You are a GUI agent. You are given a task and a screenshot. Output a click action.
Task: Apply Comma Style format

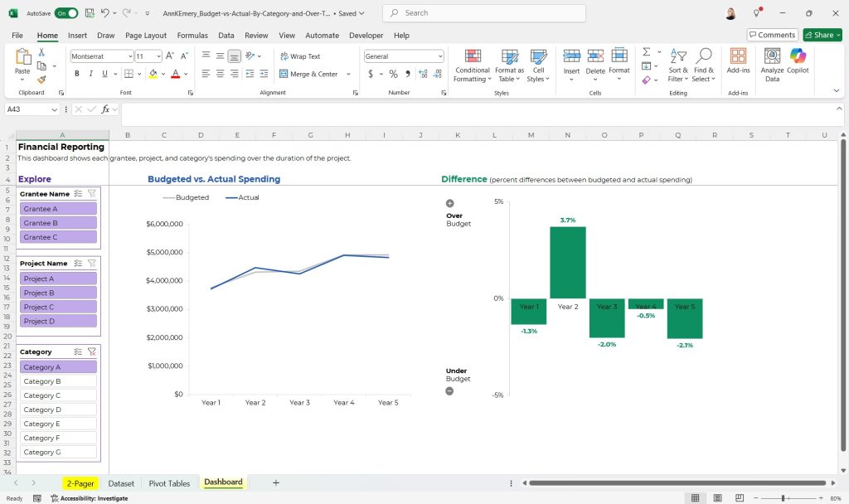408,74
